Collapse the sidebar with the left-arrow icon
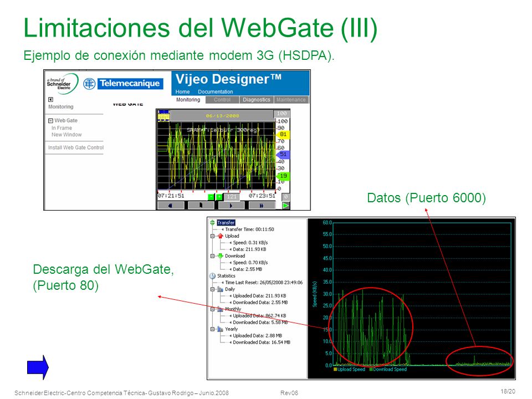 point(50,99)
